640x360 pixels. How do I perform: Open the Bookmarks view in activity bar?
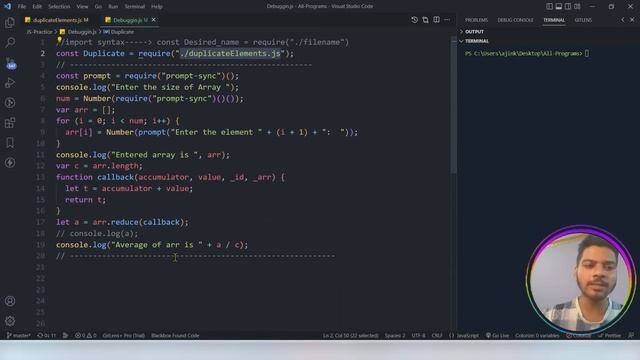coord(10,142)
